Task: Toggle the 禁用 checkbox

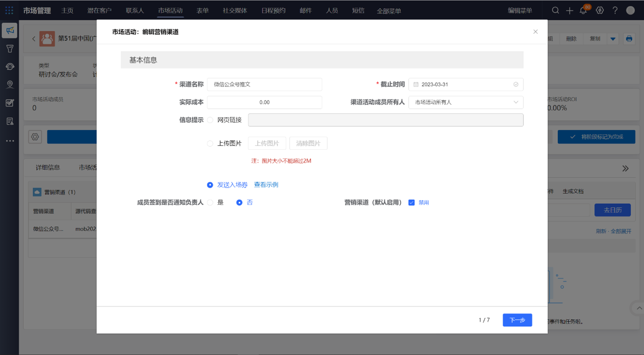Action: coord(411,202)
